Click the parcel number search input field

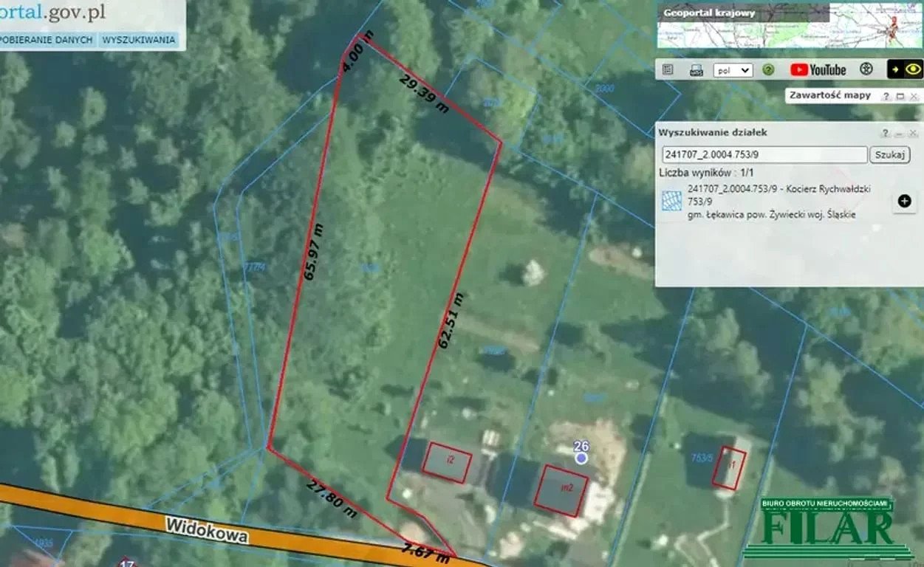764,154
